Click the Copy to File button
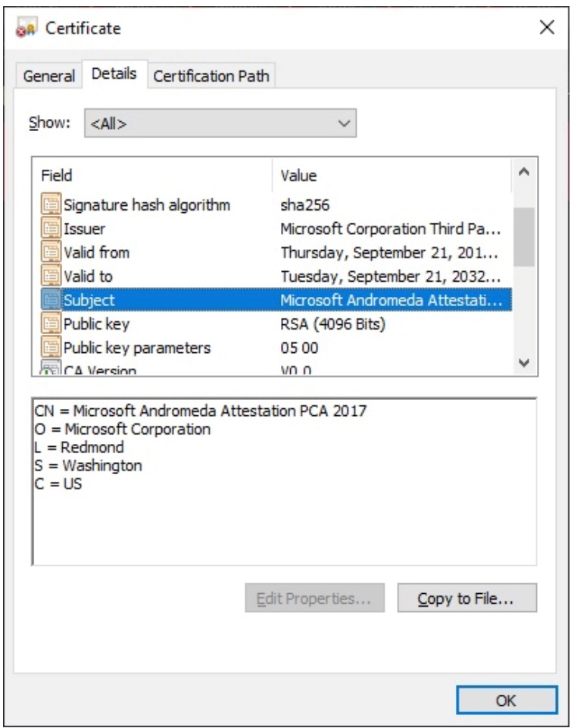This screenshot has height=728, width=571. (x=466, y=598)
